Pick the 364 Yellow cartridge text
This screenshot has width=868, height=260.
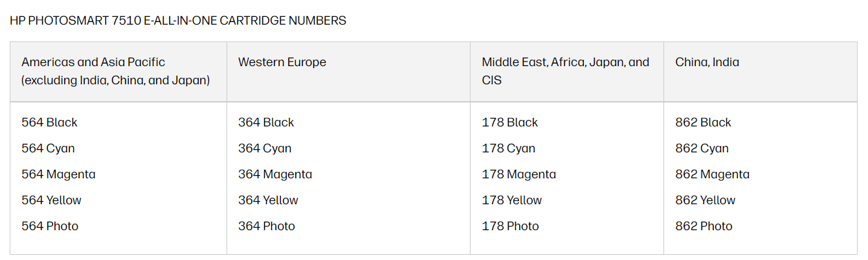(268, 200)
